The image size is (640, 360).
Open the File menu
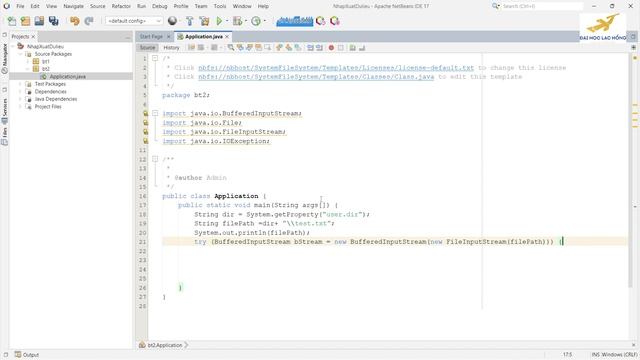click(20, 6)
